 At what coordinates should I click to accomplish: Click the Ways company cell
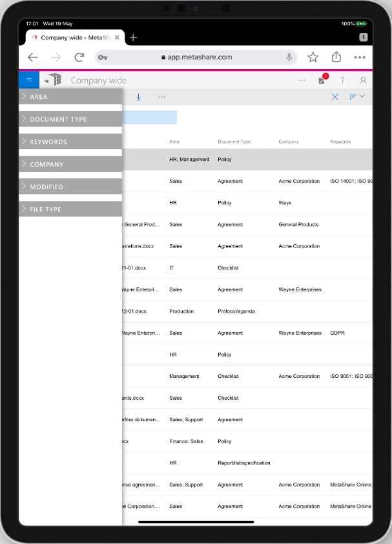285,203
